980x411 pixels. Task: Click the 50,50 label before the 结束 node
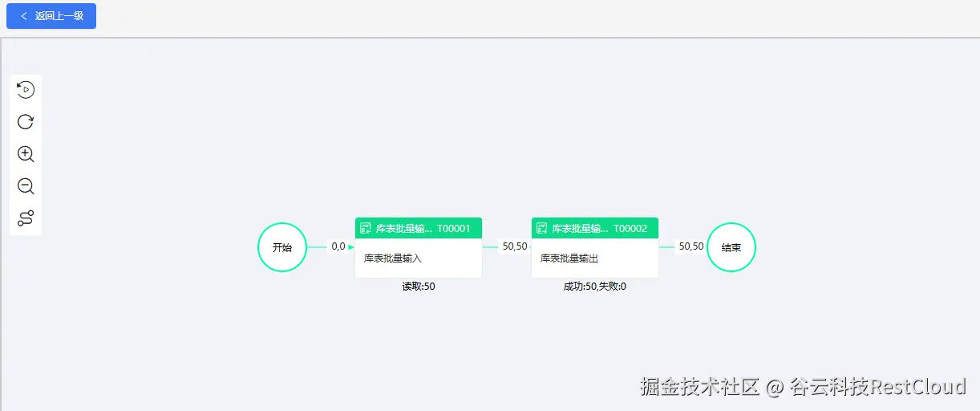(691, 246)
